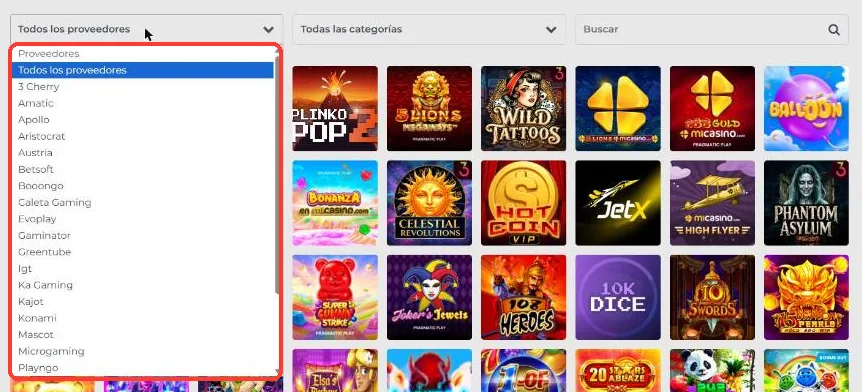This screenshot has height=392, width=862.
Task: Open the panda 243 game tile
Action: [x=712, y=371]
